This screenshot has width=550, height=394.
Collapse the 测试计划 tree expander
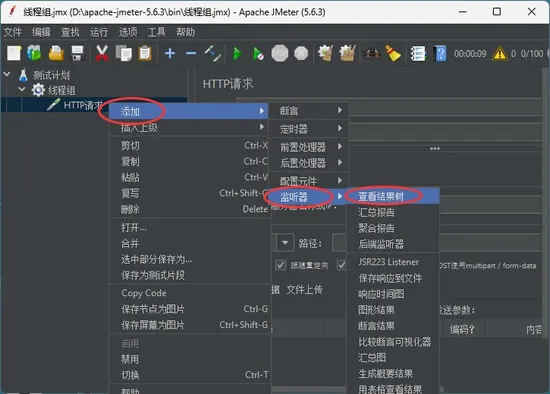(7, 74)
